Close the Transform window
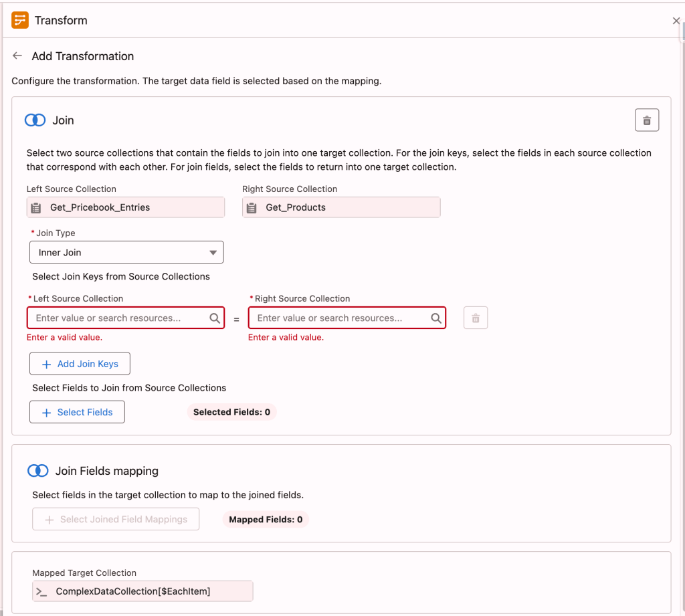This screenshot has width=685, height=616. pyautogui.click(x=676, y=20)
